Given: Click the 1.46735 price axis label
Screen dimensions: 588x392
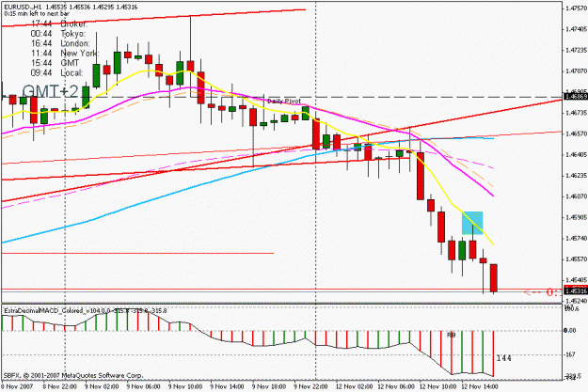Looking at the screenshot, I should (x=577, y=113).
